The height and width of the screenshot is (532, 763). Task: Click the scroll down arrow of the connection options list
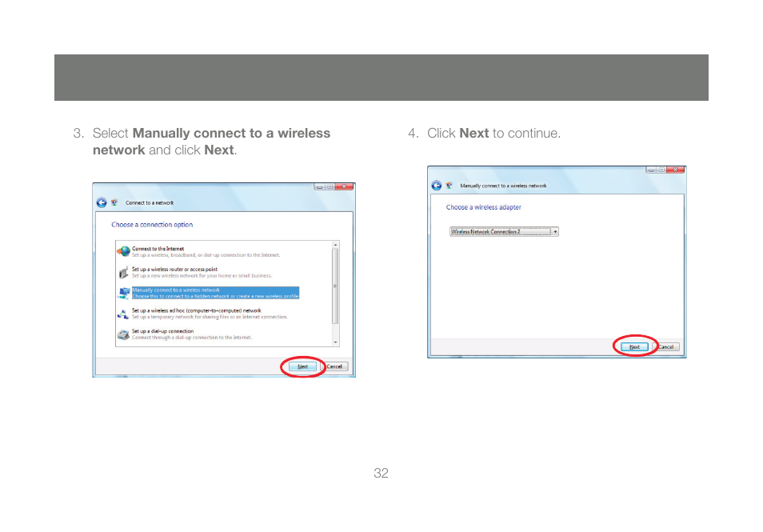[335, 342]
